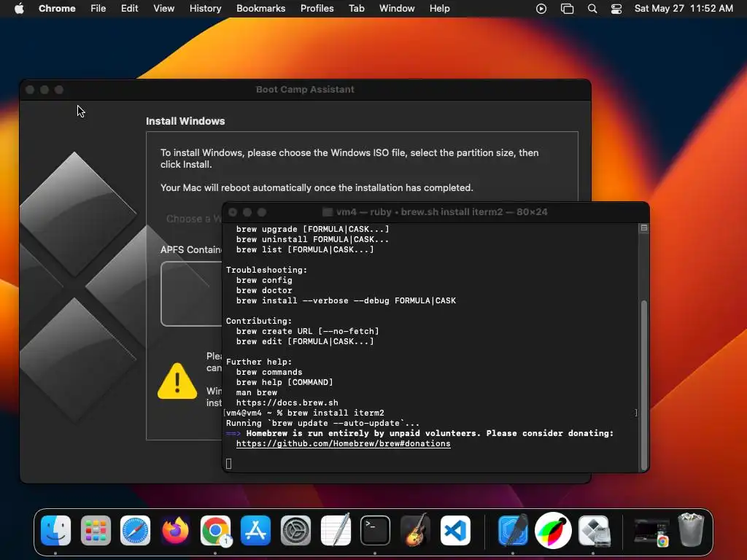Click the 'brew doctor' line in Terminal
Image resolution: width=747 pixels, height=560 pixels.
tap(264, 290)
